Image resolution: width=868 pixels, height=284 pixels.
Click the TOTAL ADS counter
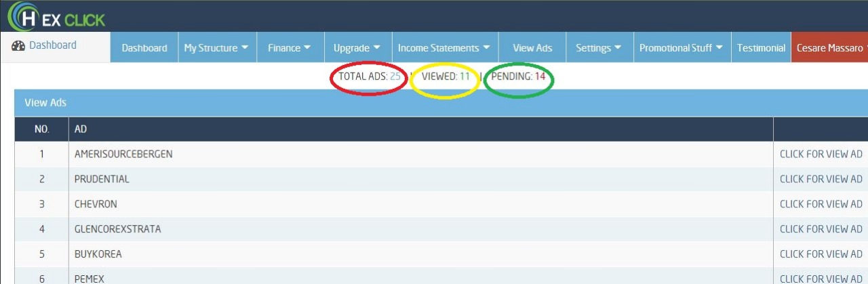[x=369, y=77]
